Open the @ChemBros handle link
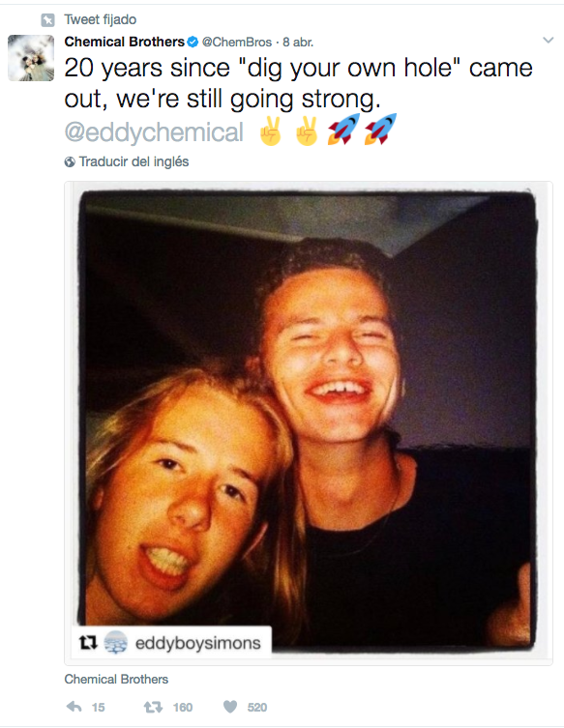Image resolution: width=564 pixels, height=728 pixels. click(237, 42)
